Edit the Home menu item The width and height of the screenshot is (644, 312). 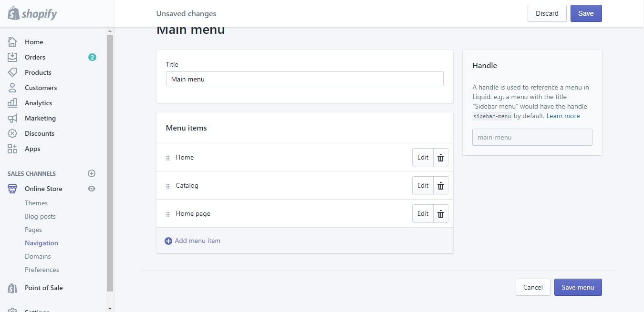[423, 157]
